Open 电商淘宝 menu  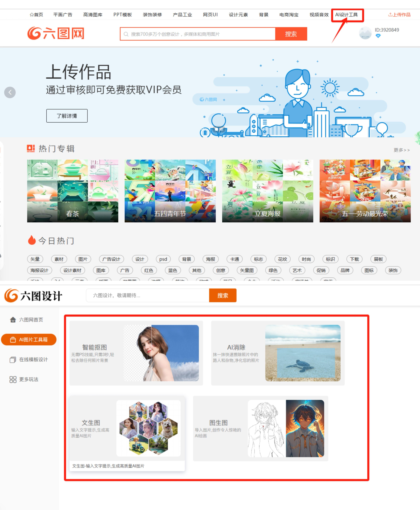click(x=289, y=15)
